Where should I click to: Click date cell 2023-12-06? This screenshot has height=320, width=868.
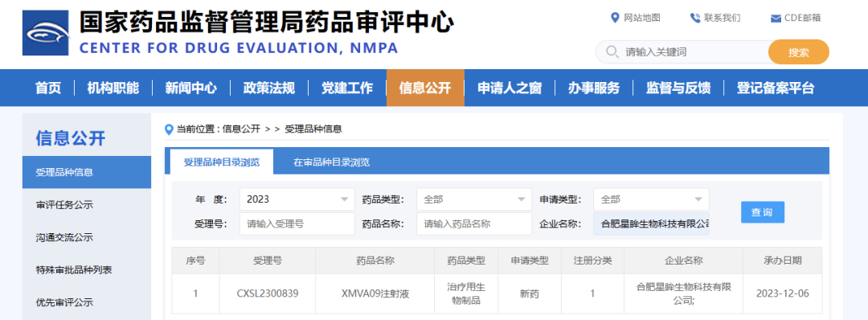783,294
